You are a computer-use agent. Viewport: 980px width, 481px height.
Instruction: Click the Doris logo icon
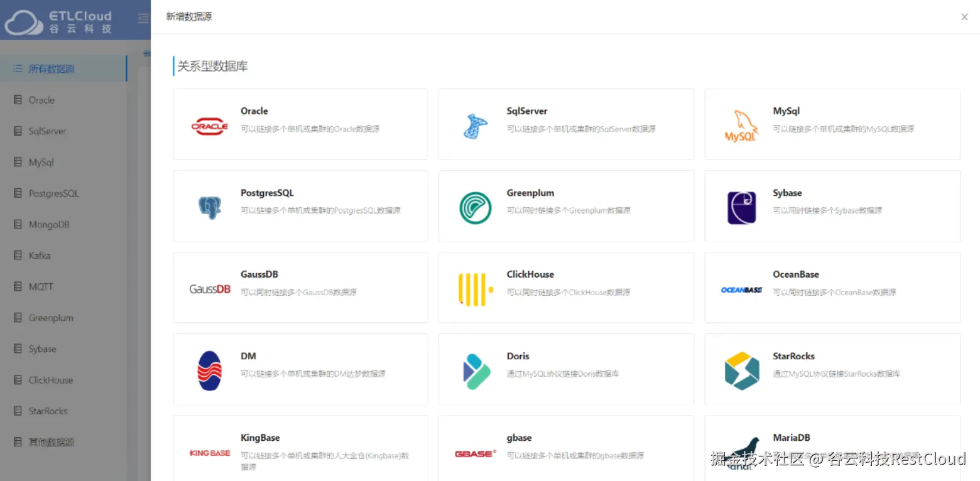[x=476, y=371]
